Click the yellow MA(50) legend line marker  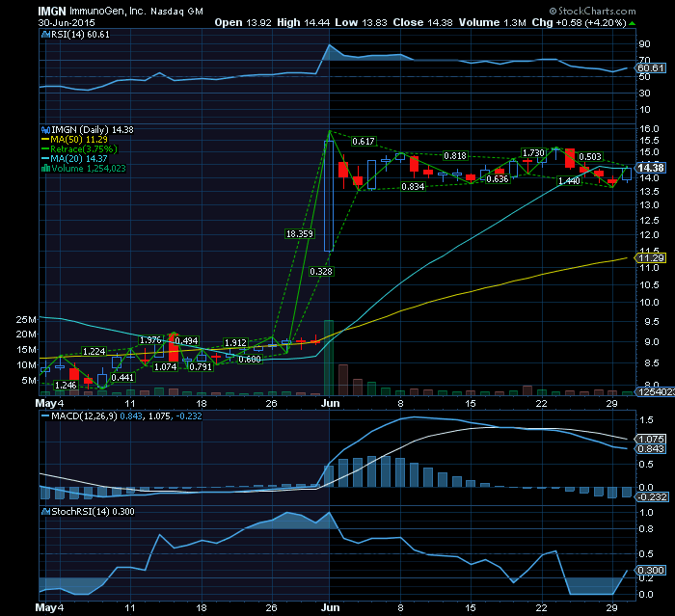tap(45, 140)
